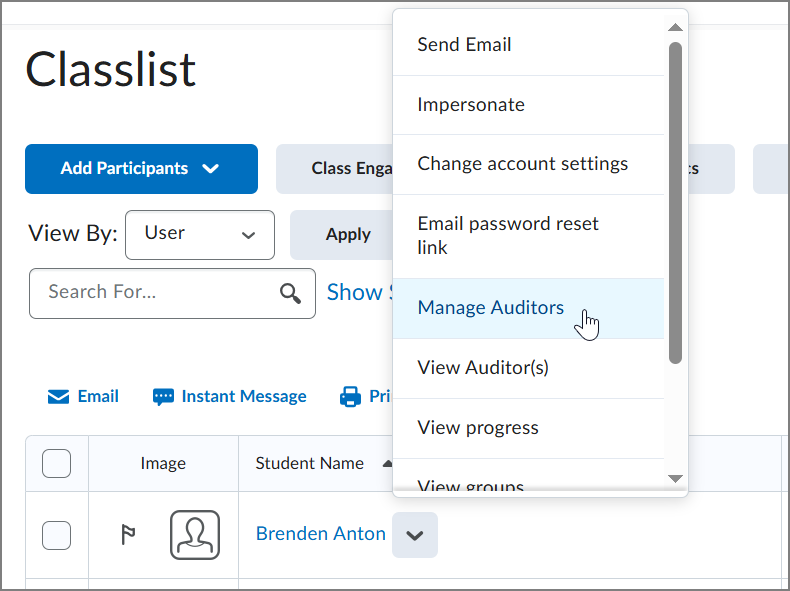Open the Brenden Anton student link
The height and width of the screenshot is (591, 790).
tap(321, 534)
